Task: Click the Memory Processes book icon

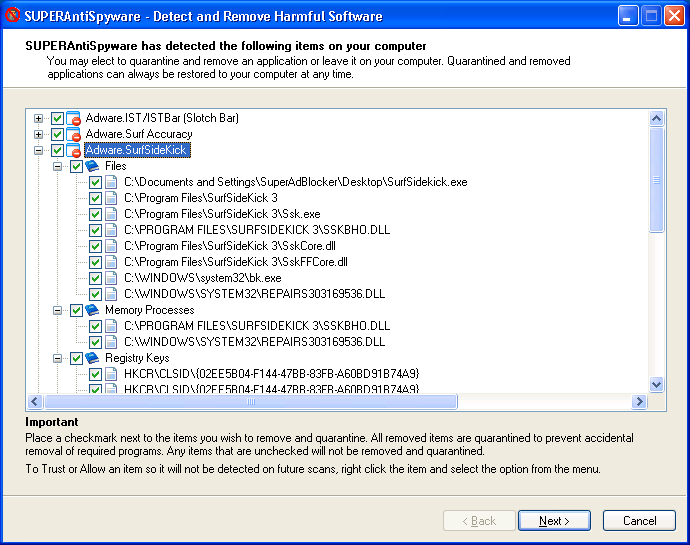Action: click(92, 310)
